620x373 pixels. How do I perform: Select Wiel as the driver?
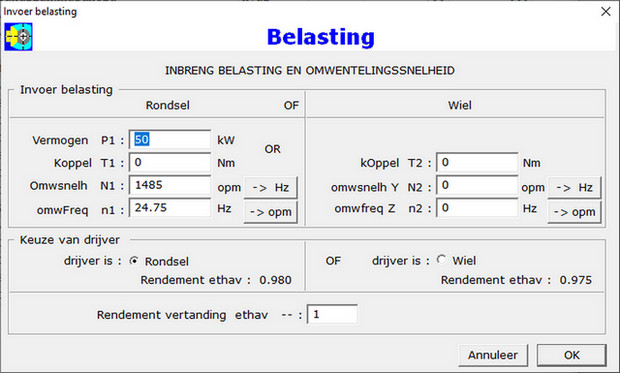coord(441,260)
